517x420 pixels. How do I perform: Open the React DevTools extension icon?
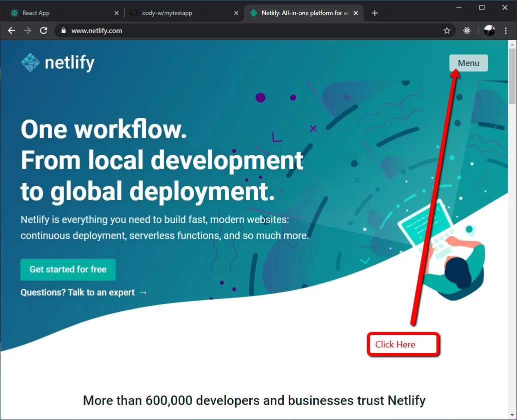click(x=467, y=30)
